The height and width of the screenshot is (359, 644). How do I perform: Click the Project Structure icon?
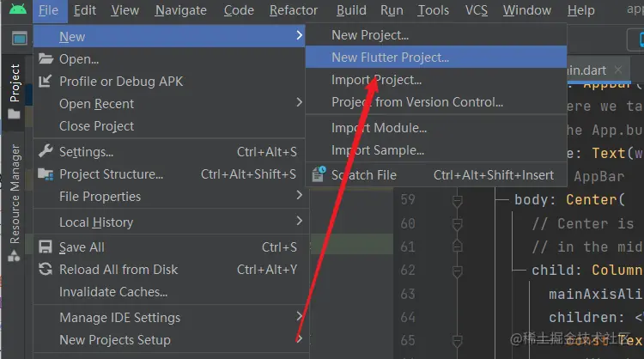(46, 174)
